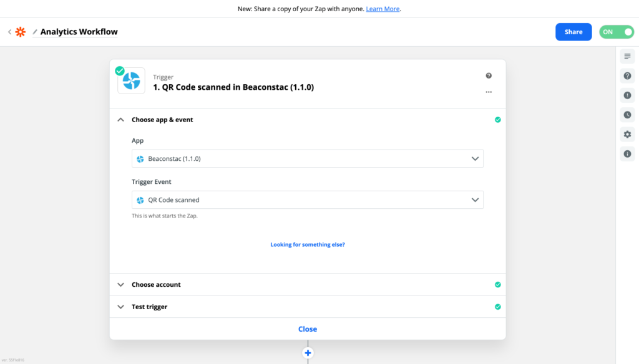
Task: Click the Share button
Action: pyautogui.click(x=573, y=32)
